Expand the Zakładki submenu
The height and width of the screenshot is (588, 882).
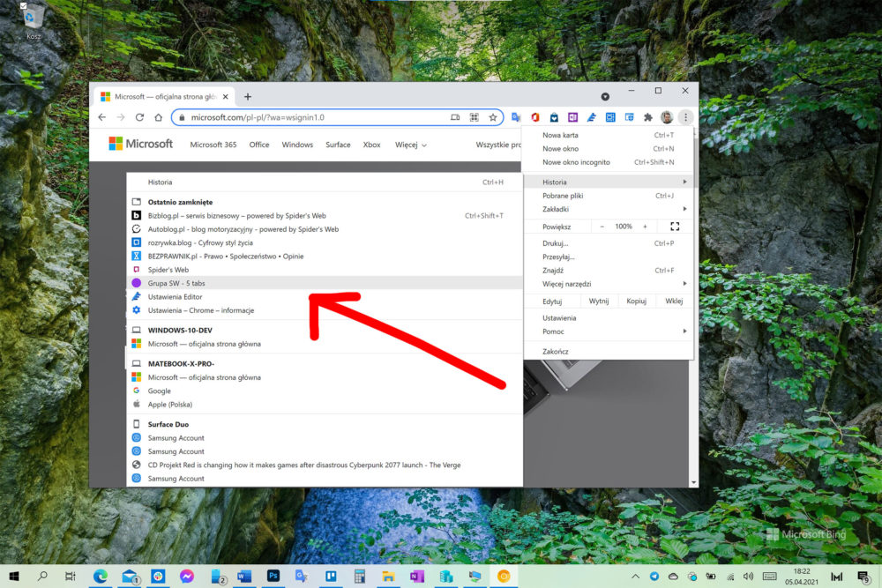608,209
